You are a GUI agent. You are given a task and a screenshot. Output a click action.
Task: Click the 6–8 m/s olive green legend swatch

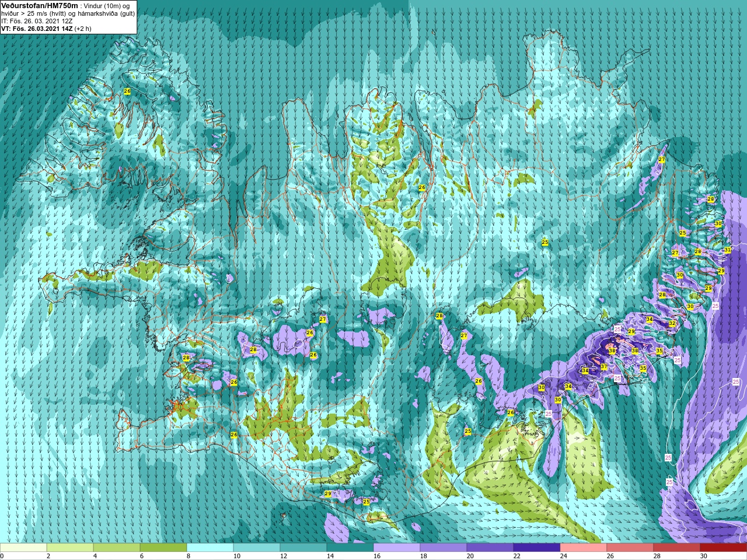[163, 548]
